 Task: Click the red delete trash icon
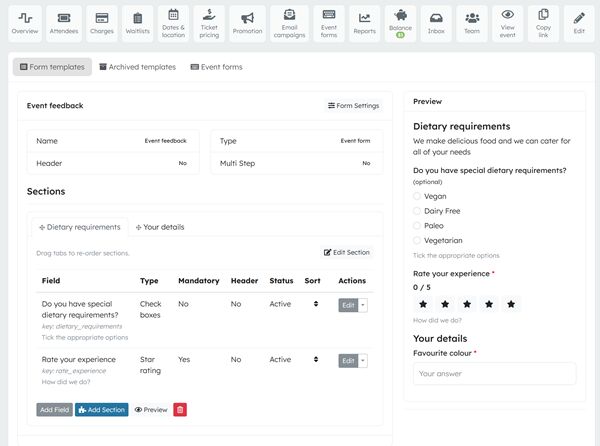180,409
